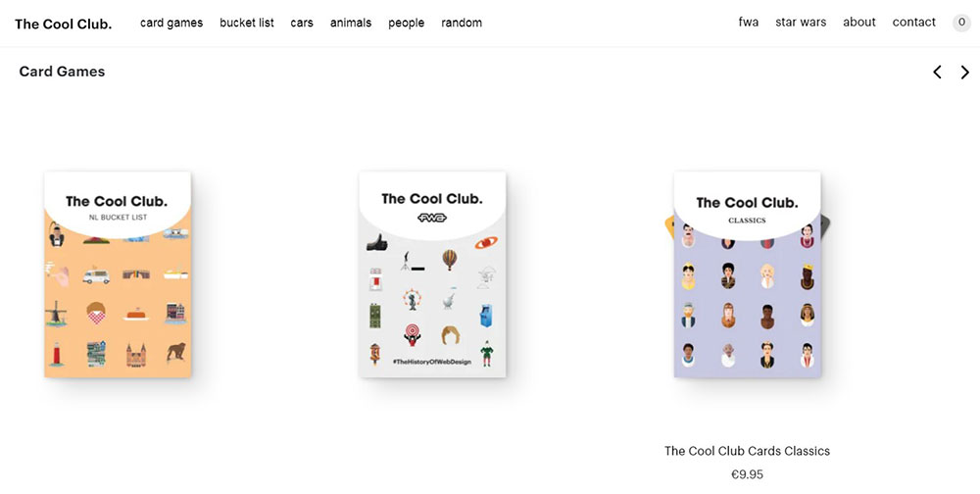The height and width of the screenshot is (494, 980).
Task: Open the FWA History of Web Design deck
Action: (432, 274)
